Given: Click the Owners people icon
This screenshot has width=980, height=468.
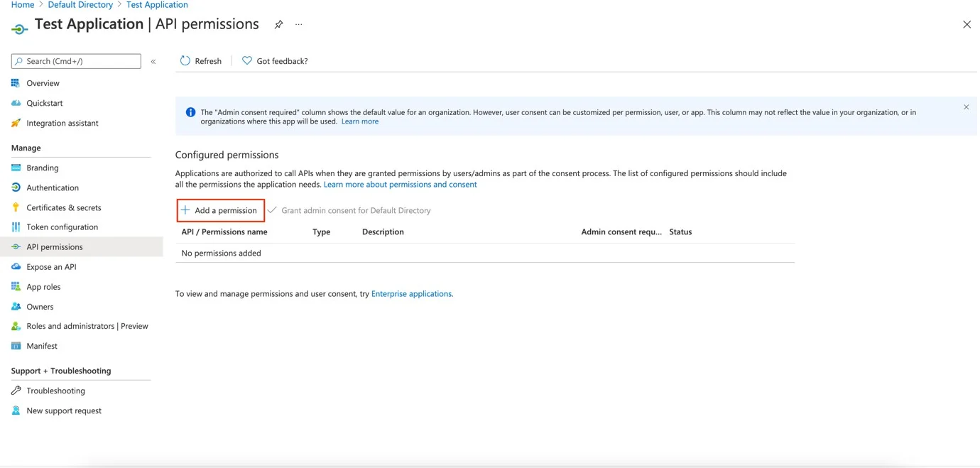Looking at the screenshot, I should point(16,307).
